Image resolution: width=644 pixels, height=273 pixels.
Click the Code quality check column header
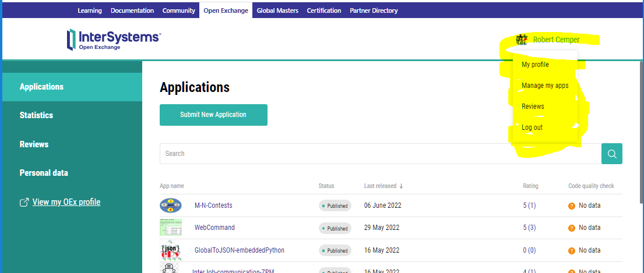591,186
